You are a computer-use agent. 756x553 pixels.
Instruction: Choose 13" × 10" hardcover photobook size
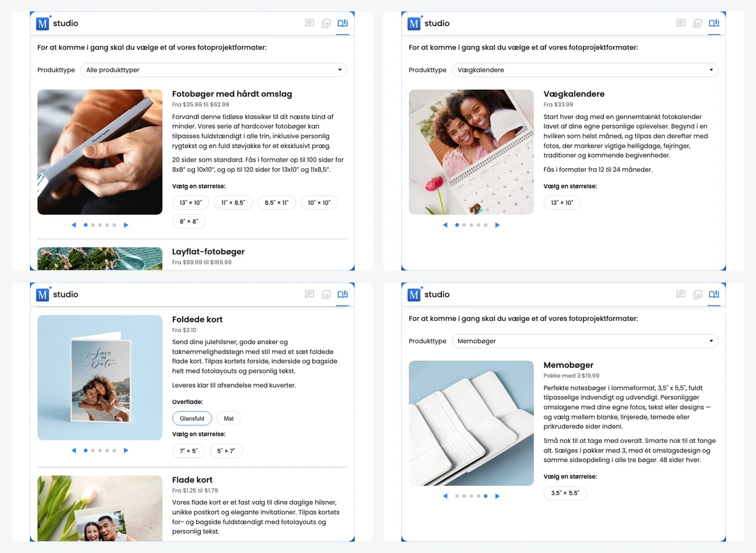191,203
